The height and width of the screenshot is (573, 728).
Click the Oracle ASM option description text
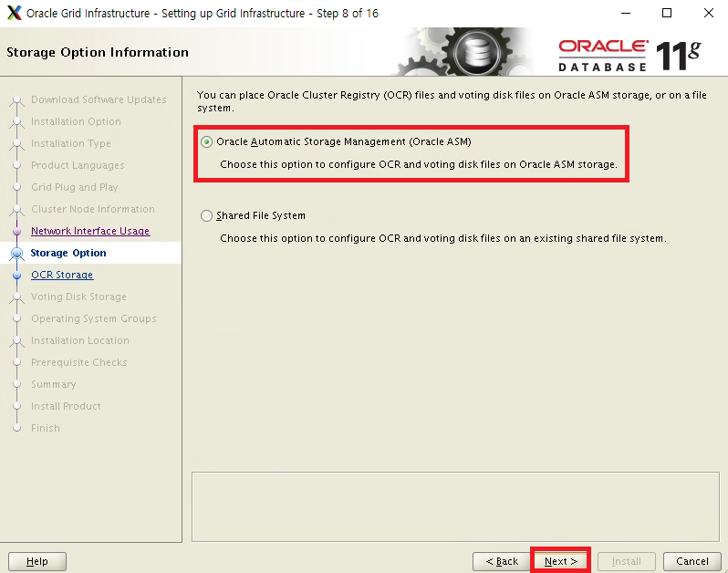pyautogui.click(x=419, y=164)
